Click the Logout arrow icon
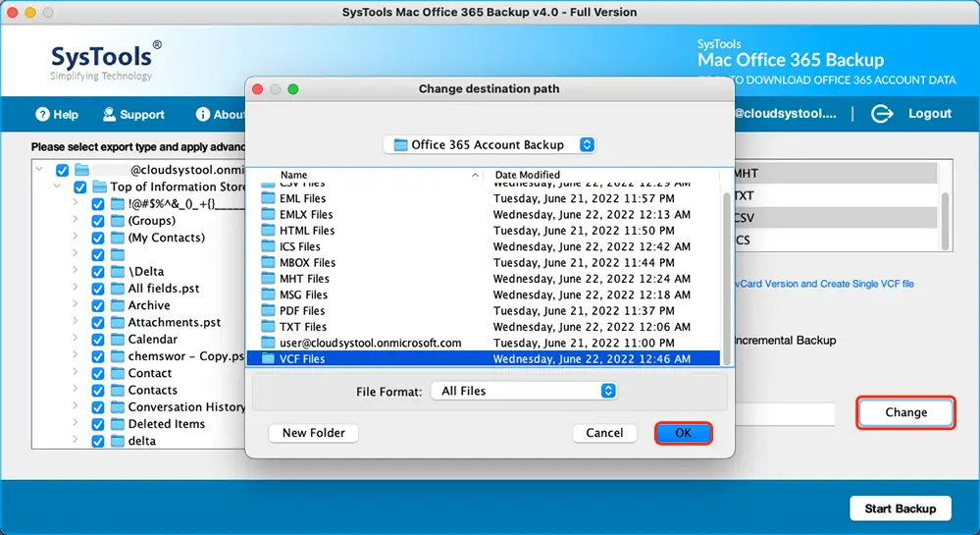This screenshot has height=535, width=980. point(882,114)
